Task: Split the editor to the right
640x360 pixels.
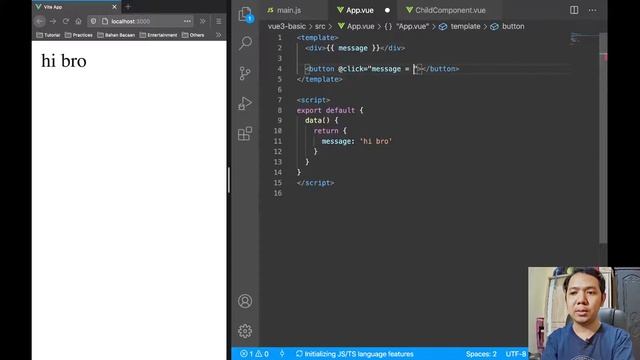Action: pos(574,10)
